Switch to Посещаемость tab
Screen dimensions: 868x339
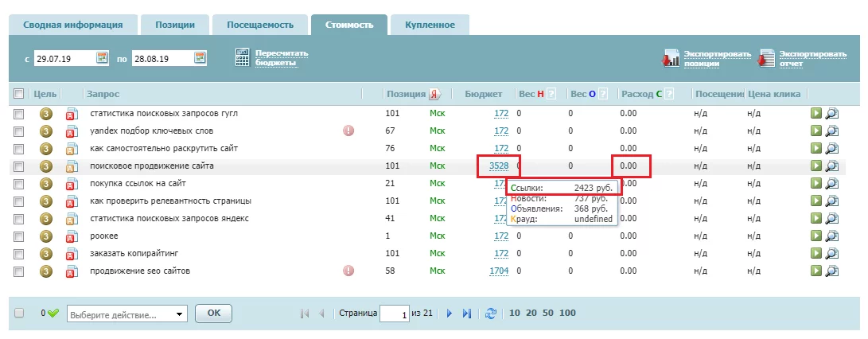[260, 25]
